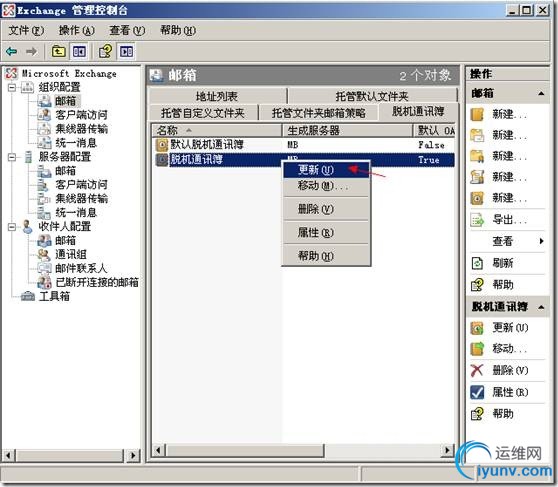Click the list scrollbar left arrow
The image size is (558, 487).
pos(159,450)
